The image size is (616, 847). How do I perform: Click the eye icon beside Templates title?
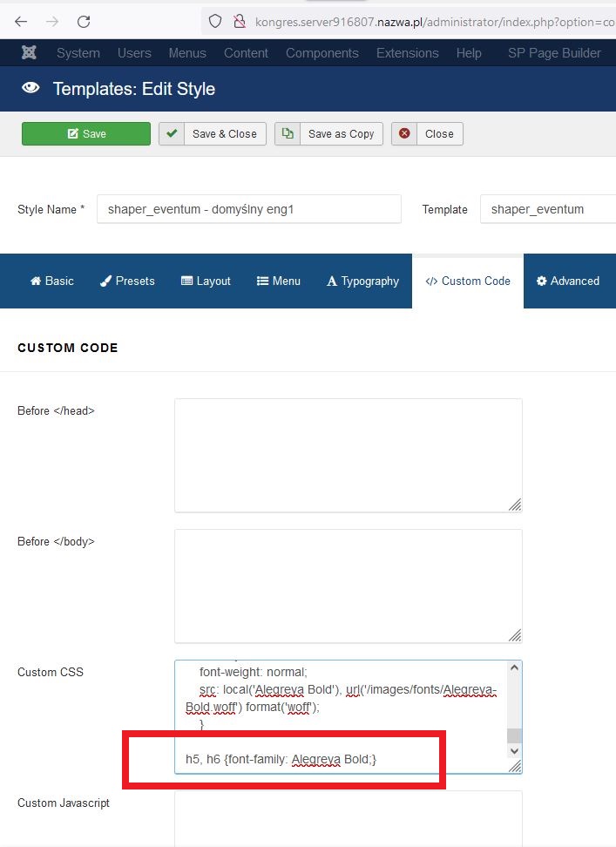[30, 87]
